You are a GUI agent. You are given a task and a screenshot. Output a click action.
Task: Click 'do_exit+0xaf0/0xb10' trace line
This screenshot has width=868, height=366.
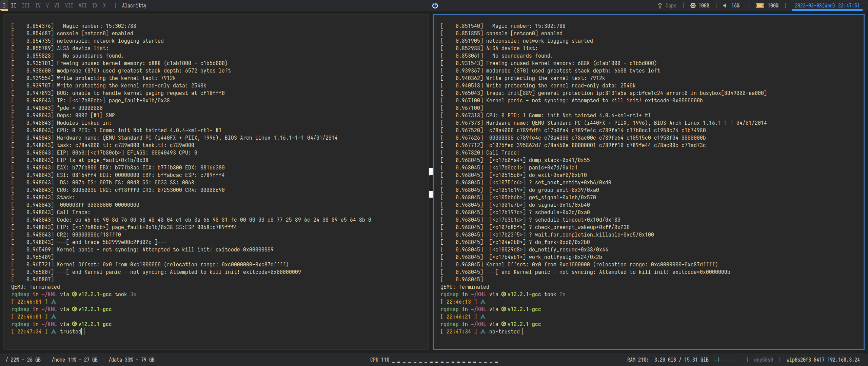pyautogui.click(x=514, y=175)
